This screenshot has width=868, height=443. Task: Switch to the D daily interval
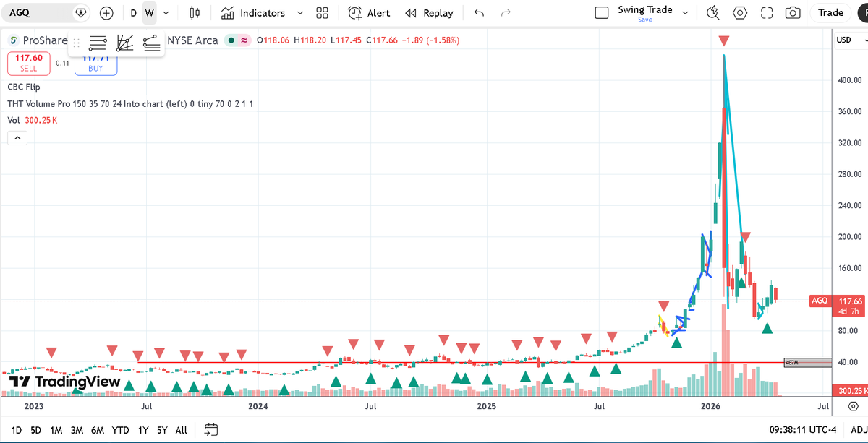click(133, 13)
